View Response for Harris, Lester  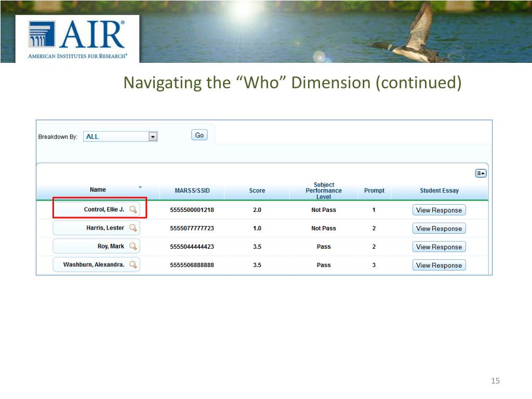[x=438, y=229]
